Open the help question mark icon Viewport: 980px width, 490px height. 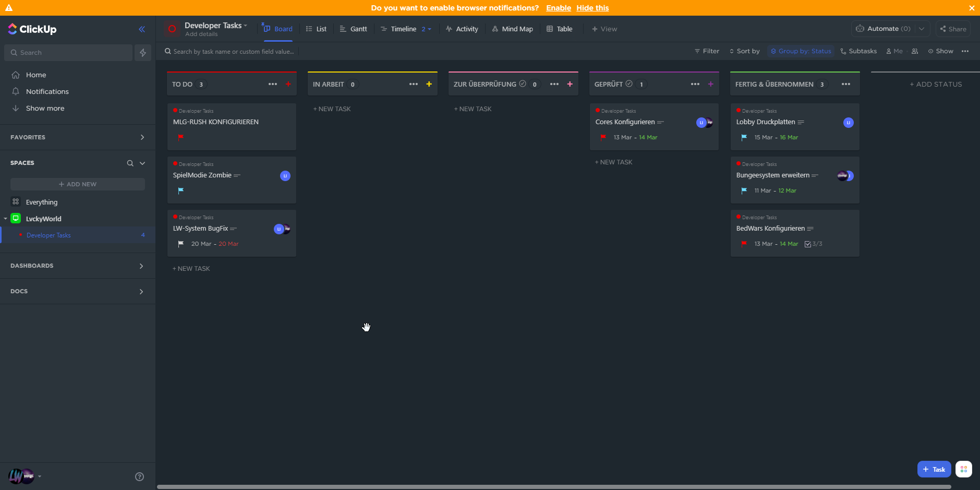click(x=139, y=476)
